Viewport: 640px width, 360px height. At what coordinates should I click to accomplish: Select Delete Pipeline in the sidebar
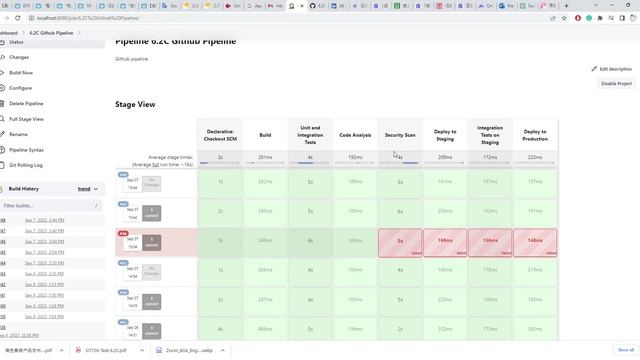click(x=26, y=103)
